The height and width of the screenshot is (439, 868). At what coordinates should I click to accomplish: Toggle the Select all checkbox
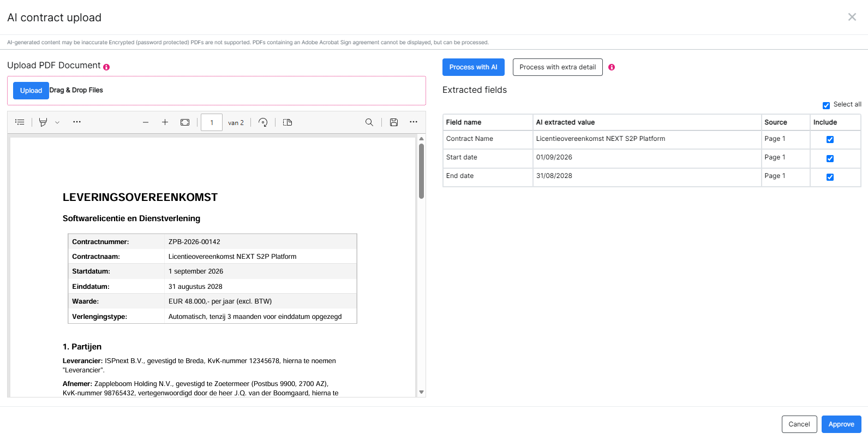click(826, 105)
